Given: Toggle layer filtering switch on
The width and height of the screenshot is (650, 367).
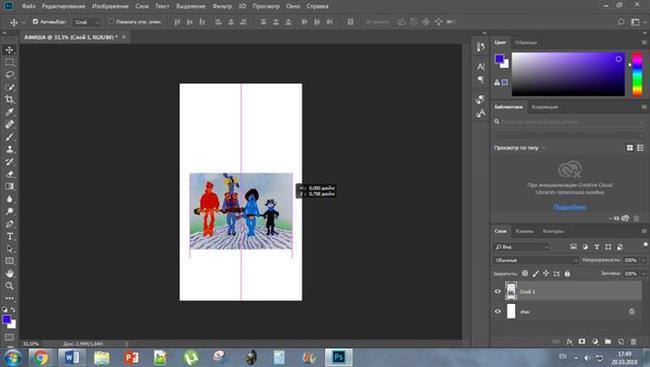Looking at the screenshot, I should click(x=645, y=244).
